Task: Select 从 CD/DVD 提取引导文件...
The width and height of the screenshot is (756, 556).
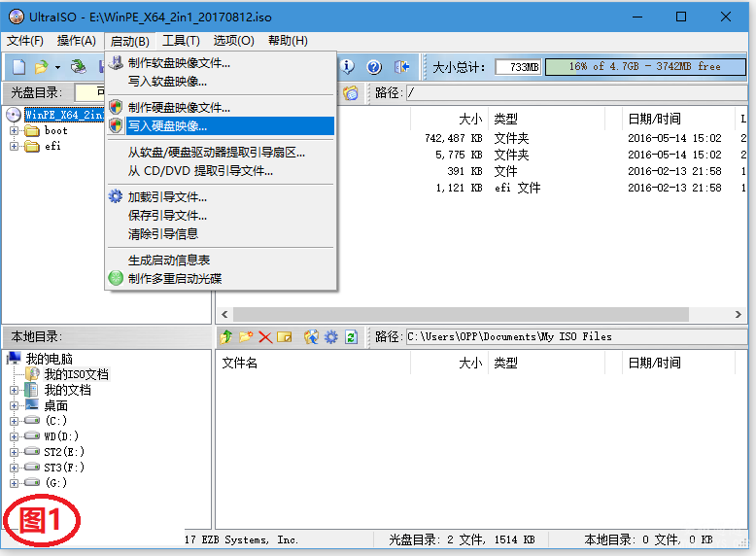Action: click(x=221, y=171)
